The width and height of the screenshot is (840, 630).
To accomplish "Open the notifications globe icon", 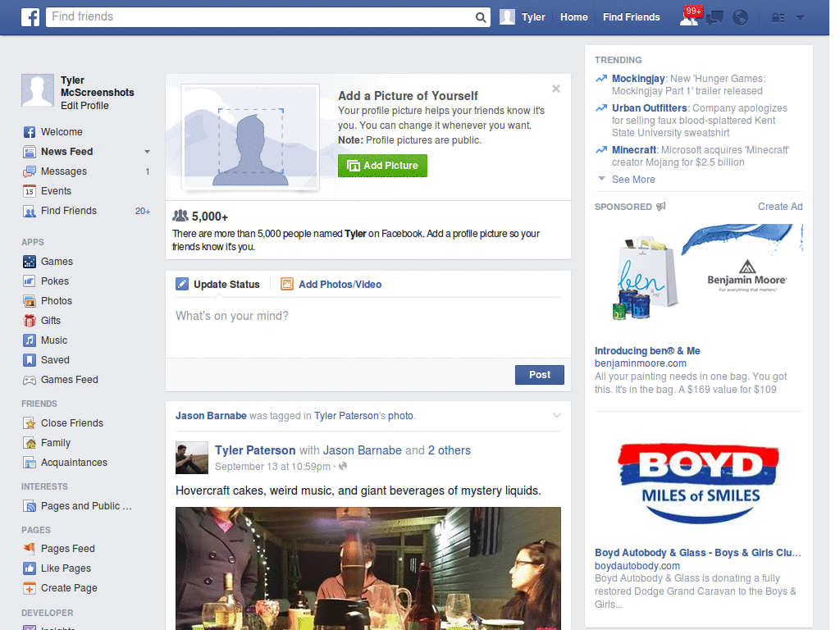I will click(x=741, y=17).
